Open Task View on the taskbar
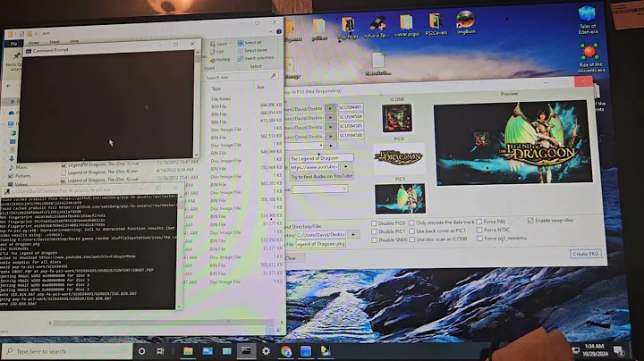The height and width of the screenshot is (361, 644). pos(161,351)
